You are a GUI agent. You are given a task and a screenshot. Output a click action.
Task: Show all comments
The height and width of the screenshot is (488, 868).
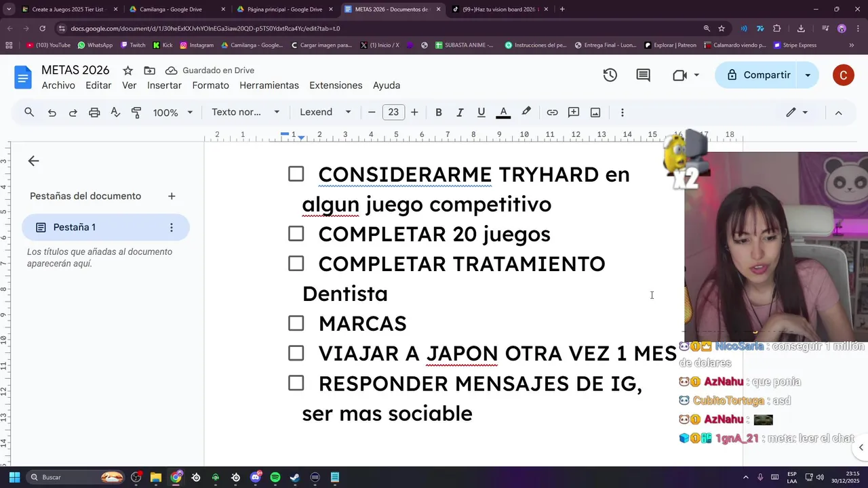tap(643, 75)
